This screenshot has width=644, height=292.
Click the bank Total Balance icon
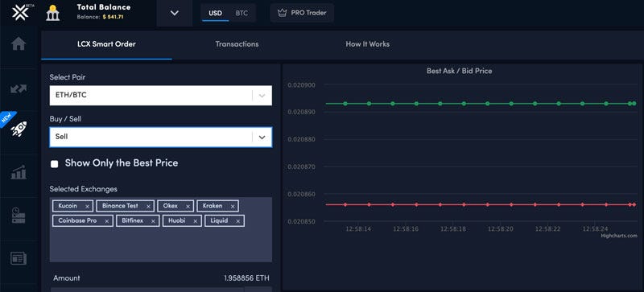click(x=52, y=13)
